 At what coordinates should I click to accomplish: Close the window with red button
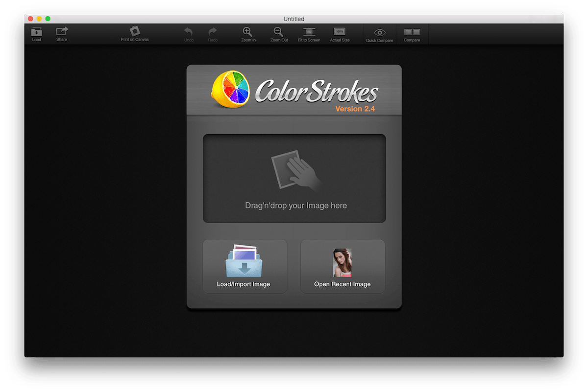click(x=30, y=19)
